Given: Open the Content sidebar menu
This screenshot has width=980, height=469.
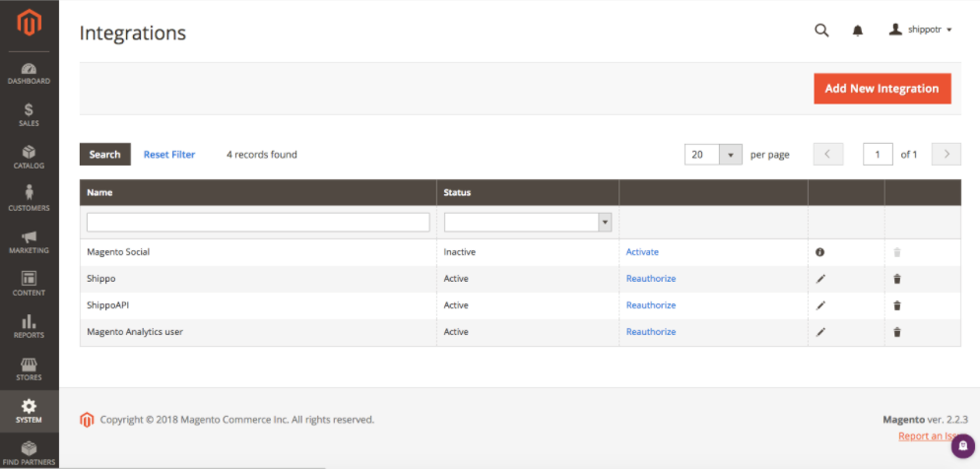Looking at the screenshot, I should click(30, 285).
